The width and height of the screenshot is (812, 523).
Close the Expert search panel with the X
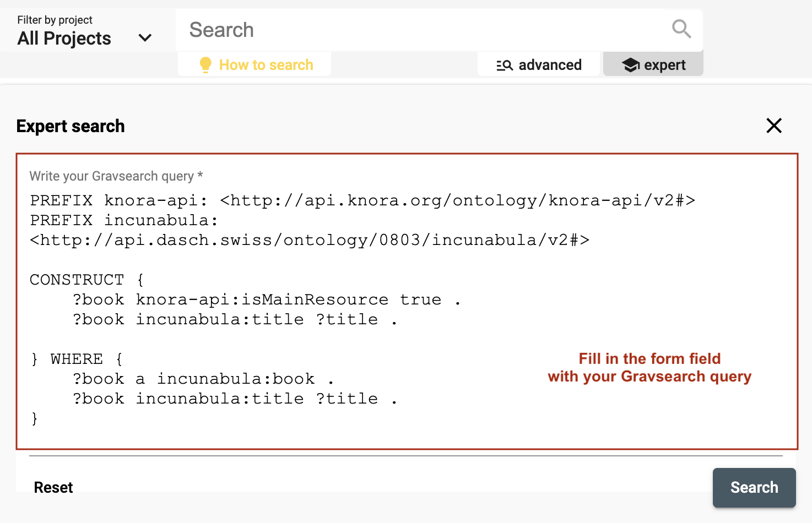pos(774,126)
